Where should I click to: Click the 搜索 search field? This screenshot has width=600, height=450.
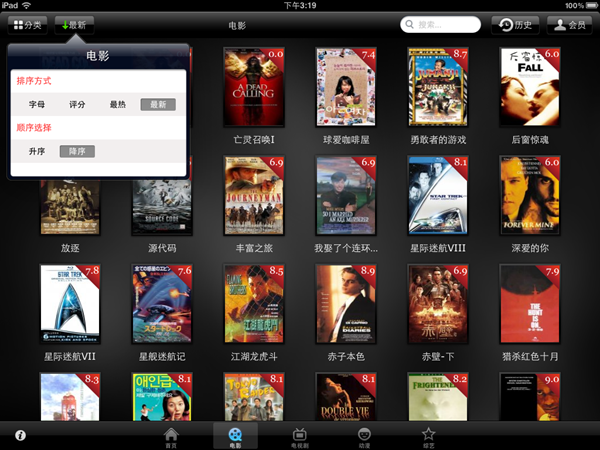(x=440, y=25)
